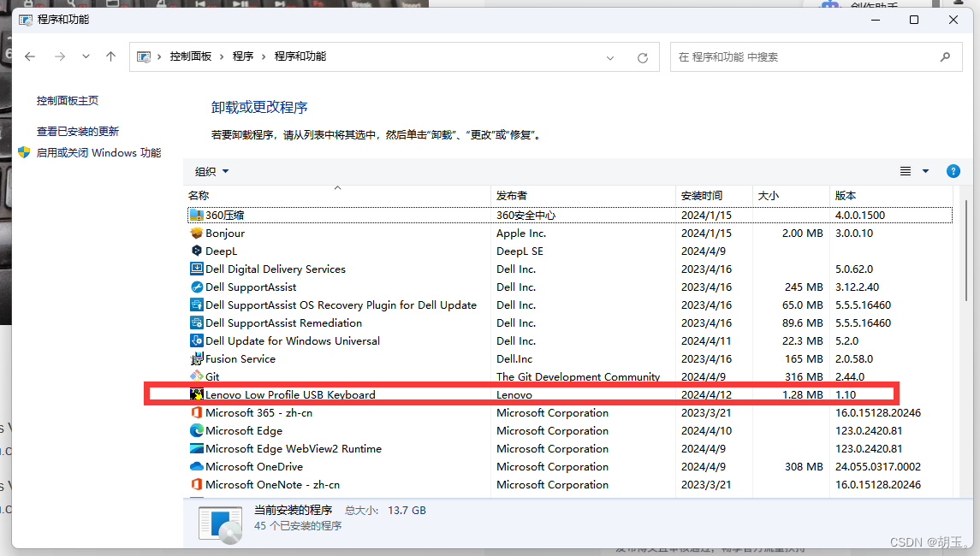Click the Dell SupportAssist OS Recovery Plugin icon
Viewport: 980px width, 556px height.
[196, 305]
